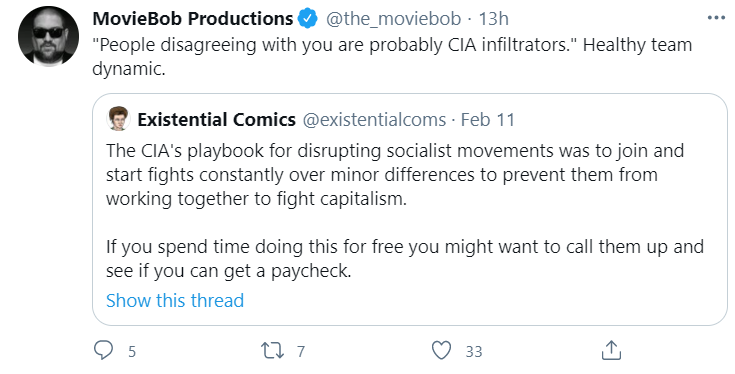
Task: Open Existential Comics avatar in quoted tweet
Action: (x=119, y=119)
